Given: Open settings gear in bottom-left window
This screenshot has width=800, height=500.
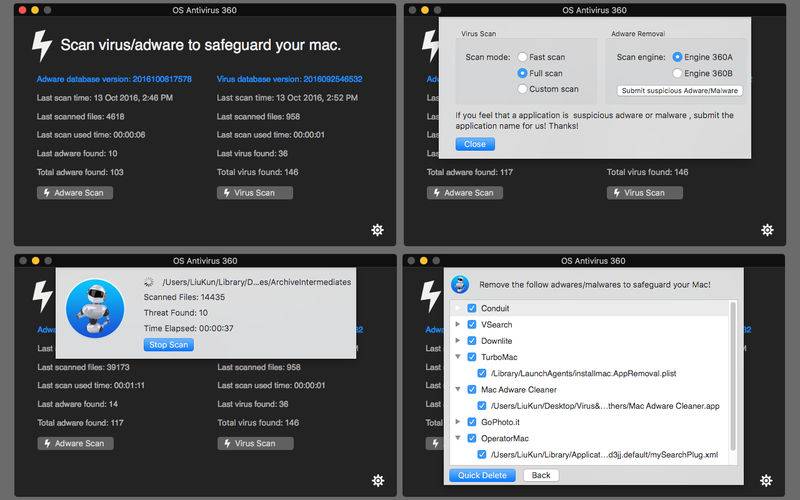Looking at the screenshot, I should pyautogui.click(x=378, y=481).
